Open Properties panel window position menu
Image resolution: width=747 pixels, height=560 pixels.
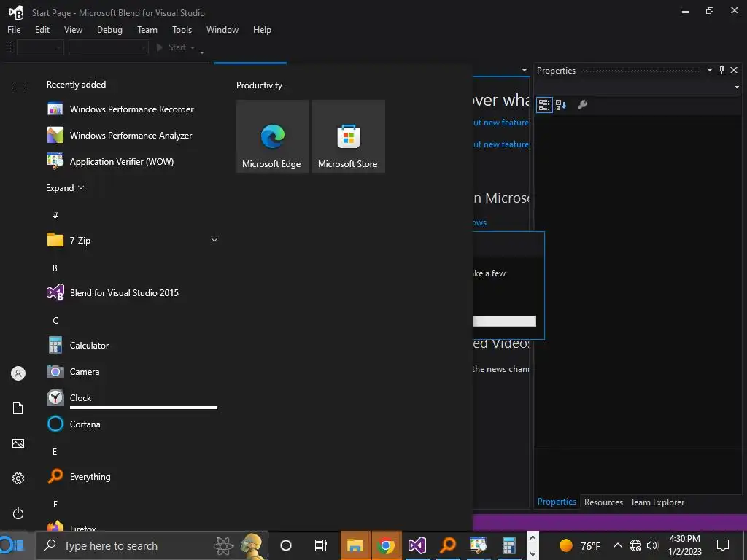(x=709, y=70)
